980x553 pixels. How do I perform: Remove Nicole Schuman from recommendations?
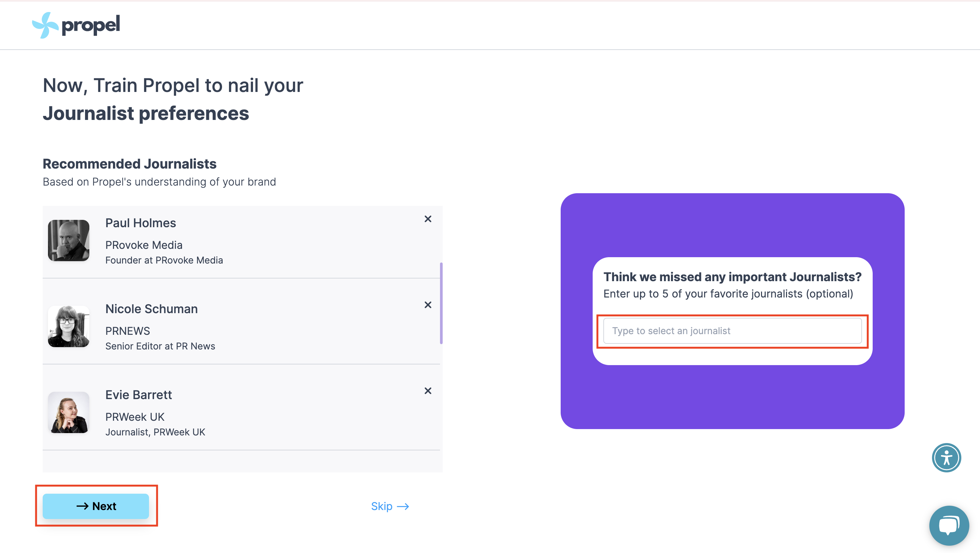428,305
